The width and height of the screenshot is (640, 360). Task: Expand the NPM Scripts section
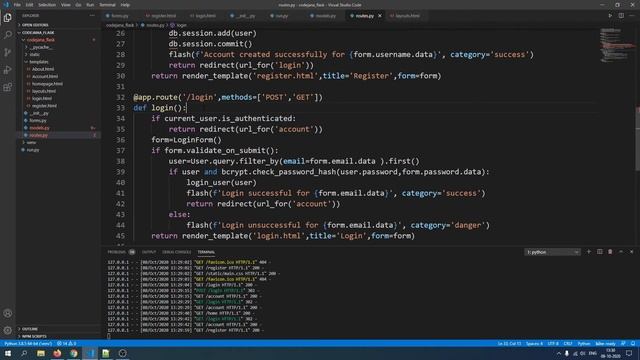tap(34, 336)
